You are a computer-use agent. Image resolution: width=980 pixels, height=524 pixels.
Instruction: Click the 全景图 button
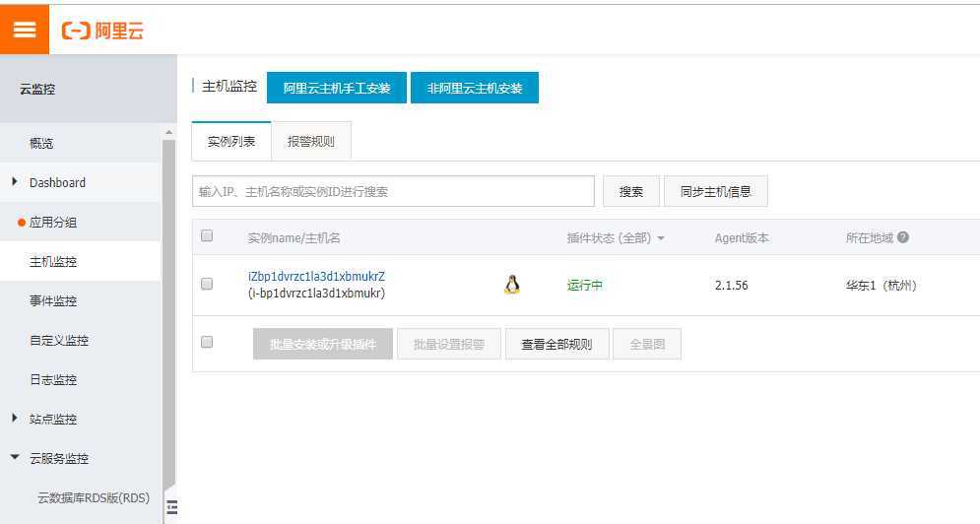click(647, 344)
